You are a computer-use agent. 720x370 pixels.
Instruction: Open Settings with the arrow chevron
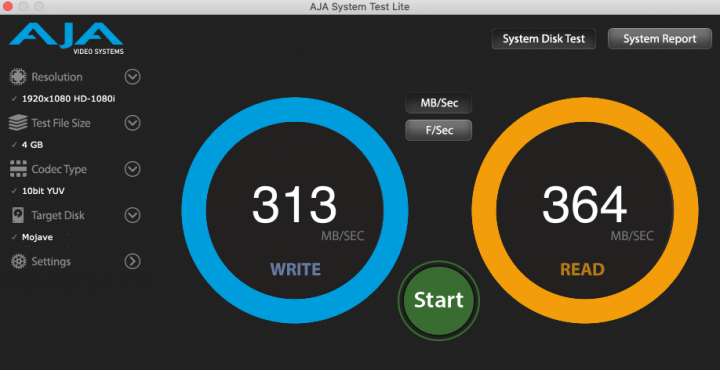133,262
